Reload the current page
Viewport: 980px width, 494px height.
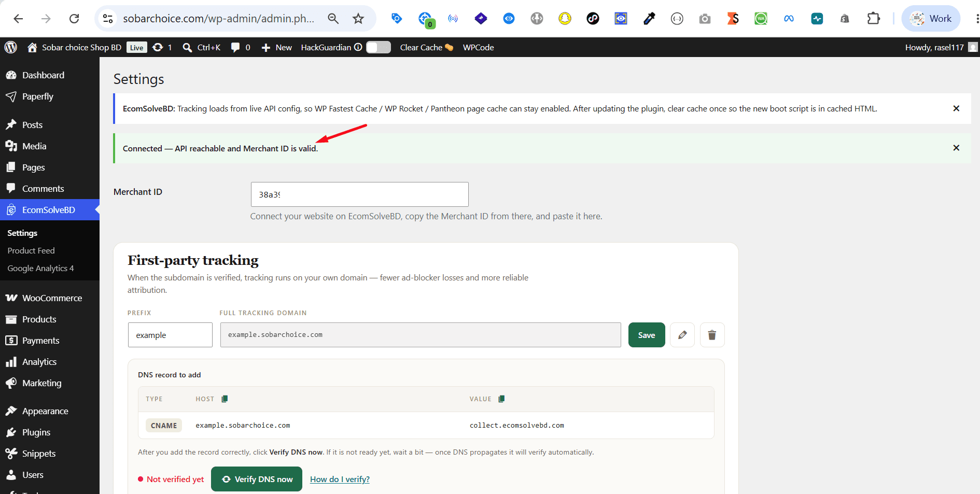coord(74,19)
